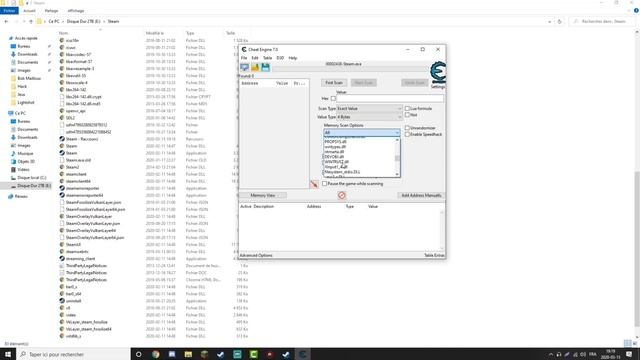Click Add Address Manually

(x=421, y=196)
